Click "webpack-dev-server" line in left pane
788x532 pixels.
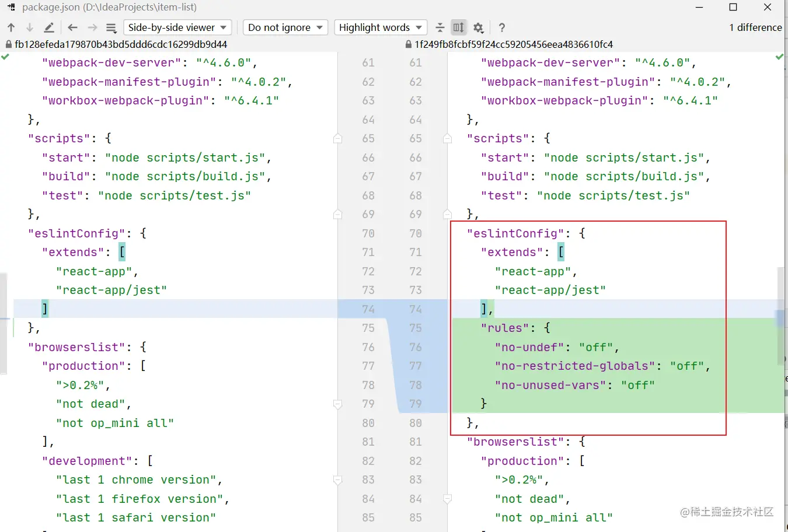click(x=149, y=62)
